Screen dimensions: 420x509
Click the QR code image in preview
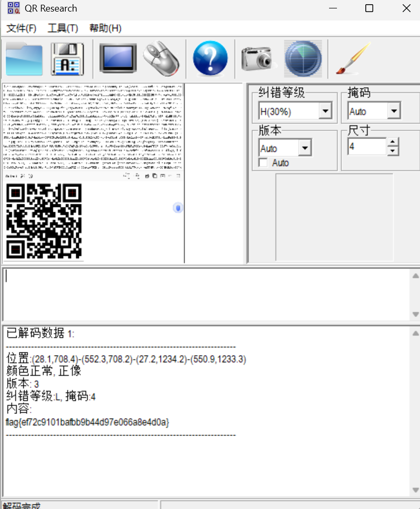pos(44,221)
